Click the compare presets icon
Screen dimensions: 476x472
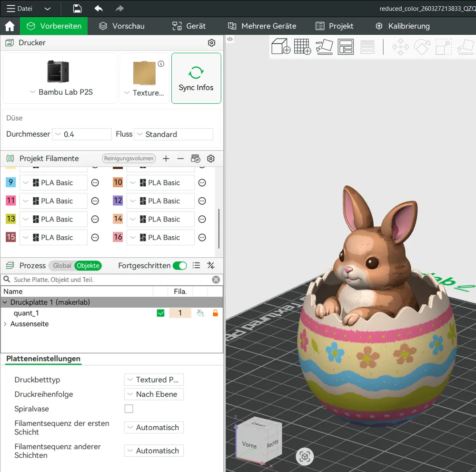211,266
